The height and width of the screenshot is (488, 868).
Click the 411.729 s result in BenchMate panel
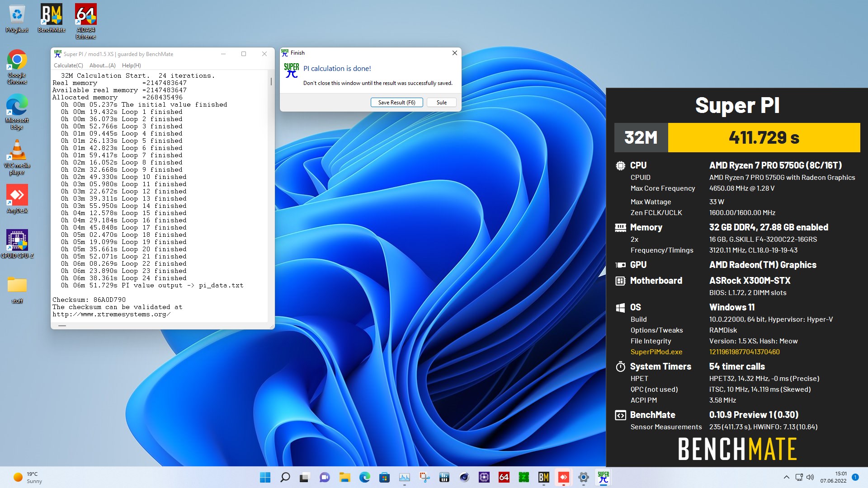(764, 137)
